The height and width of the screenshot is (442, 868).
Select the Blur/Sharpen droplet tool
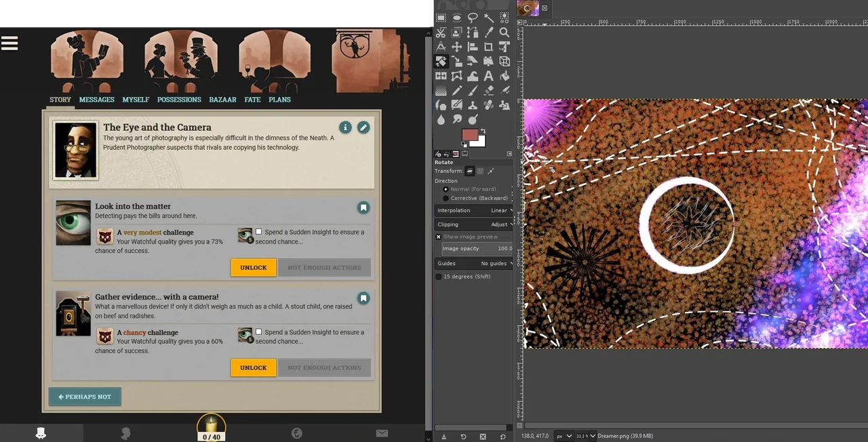tap(441, 120)
